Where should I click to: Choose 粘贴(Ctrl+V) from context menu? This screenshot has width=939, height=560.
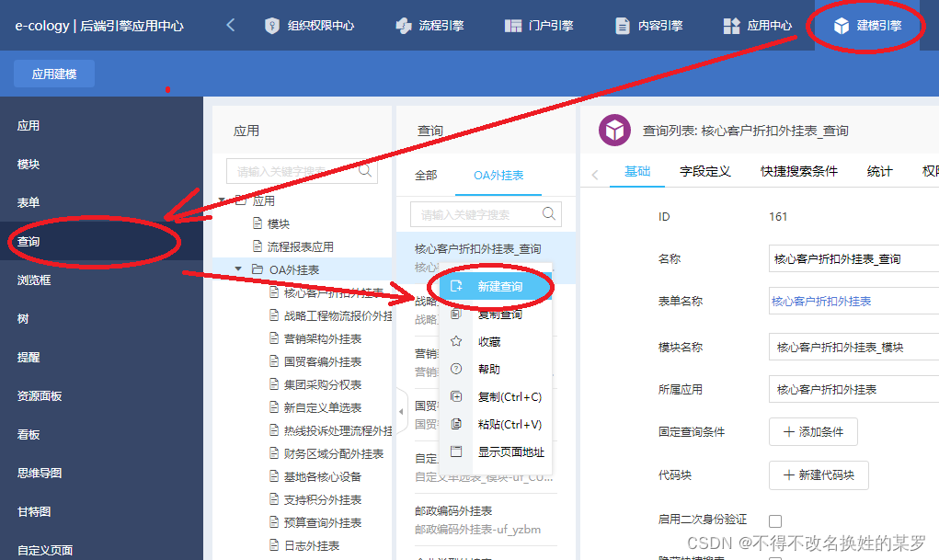coord(495,424)
